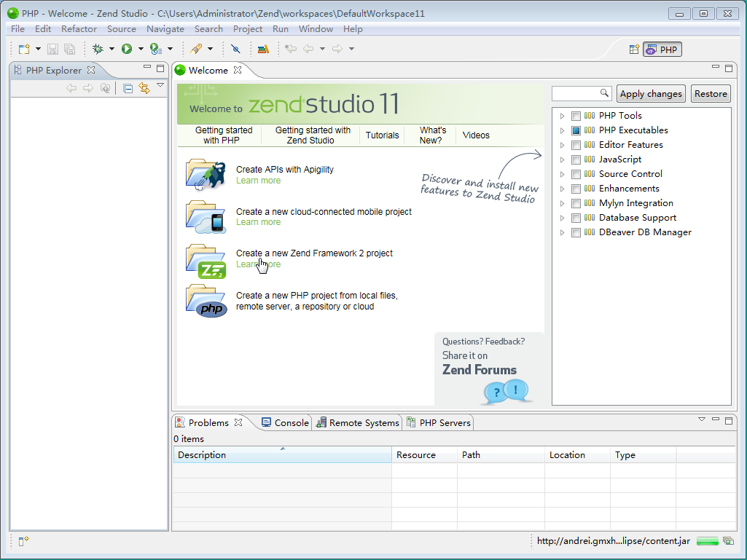This screenshot has height=560, width=747.
Task: Click the Apigility project folder icon
Action: [206, 176]
